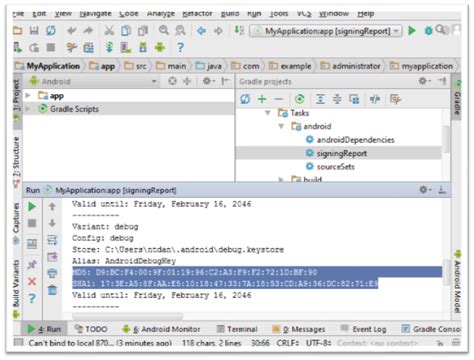Click the Make Project icon
Screen dimensions: 474x360
(239, 31)
